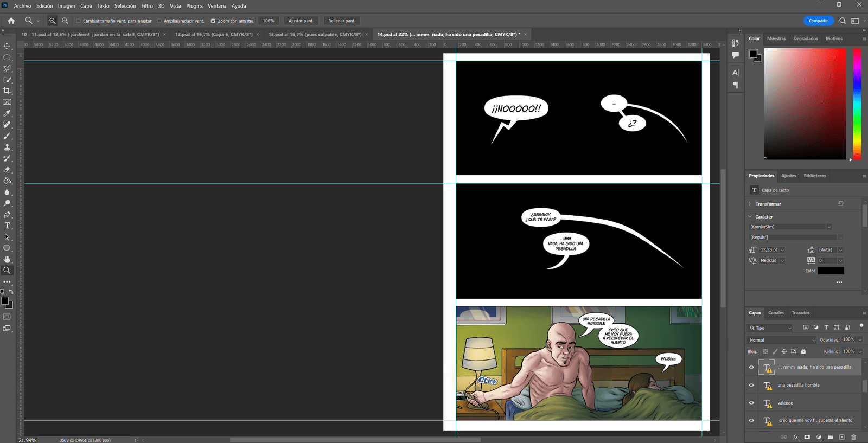Select the Move tool

tap(7, 46)
